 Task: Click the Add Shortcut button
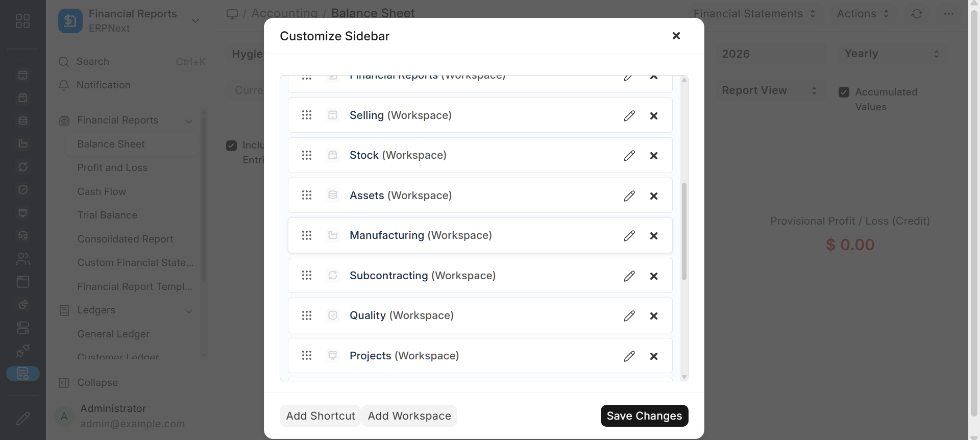coord(321,416)
